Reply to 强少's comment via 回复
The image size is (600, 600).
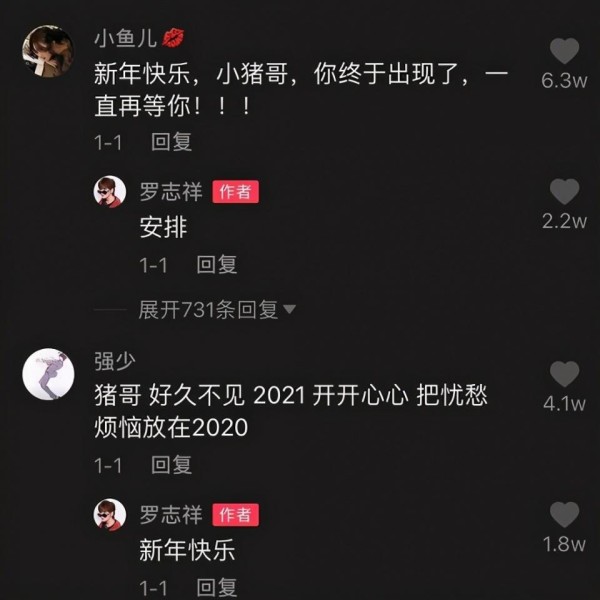pyautogui.click(x=171, y=465)
